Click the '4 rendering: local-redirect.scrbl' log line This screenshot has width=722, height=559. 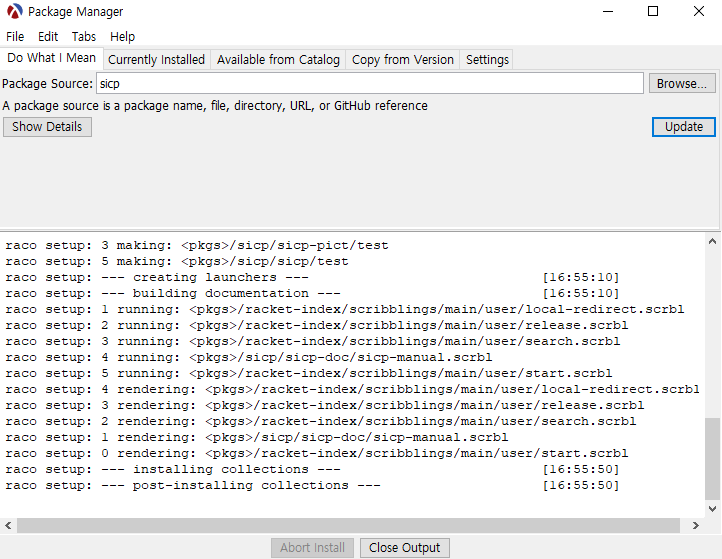click(x=352, y=390)
